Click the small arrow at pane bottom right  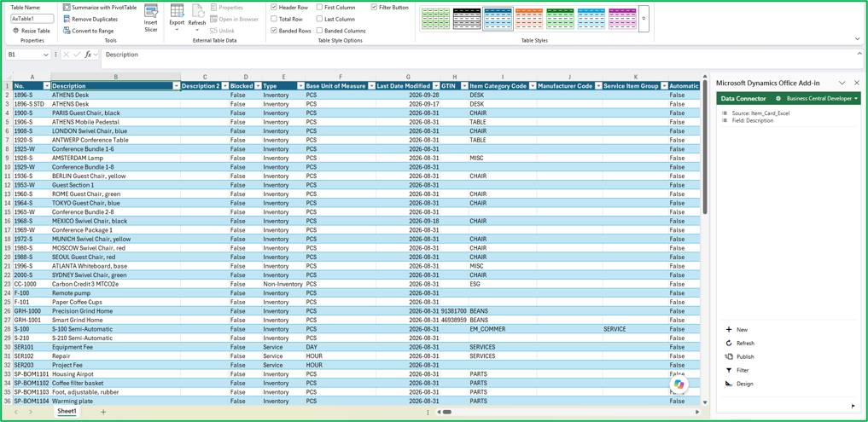(853, 406)
